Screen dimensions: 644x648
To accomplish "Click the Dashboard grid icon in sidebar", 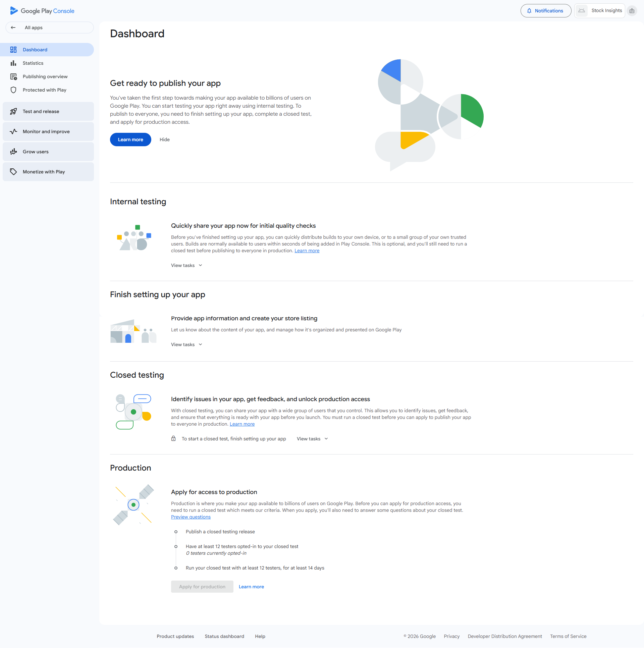I will (x=13, y=50).
